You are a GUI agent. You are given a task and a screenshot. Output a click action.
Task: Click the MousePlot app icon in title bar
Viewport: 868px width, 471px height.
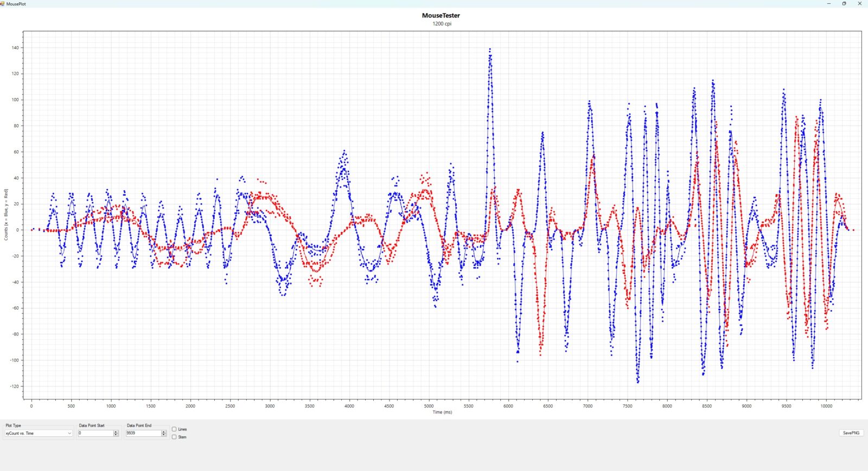(3, 4)
